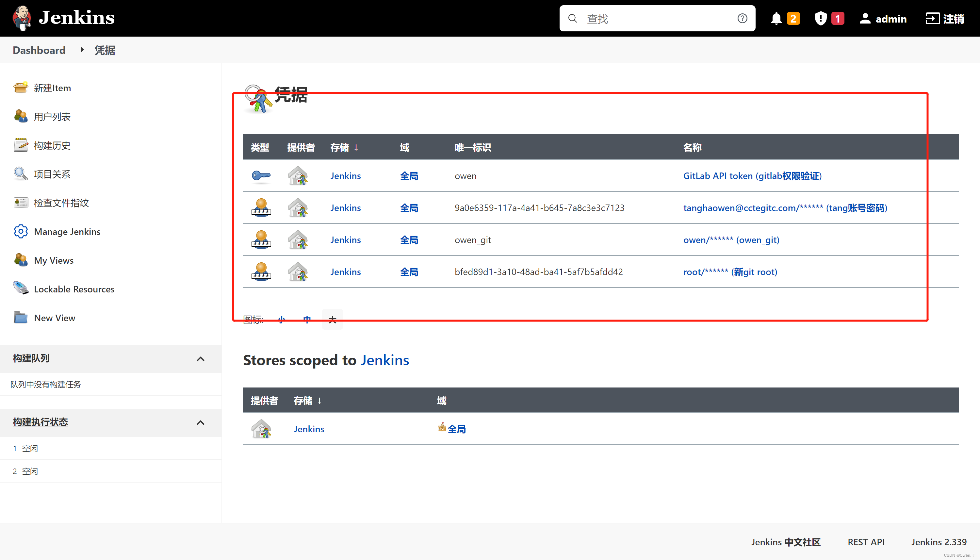Collapse the 构建执行状态 panel
This screenshot has width=980, height=560.
click(200, 422)
